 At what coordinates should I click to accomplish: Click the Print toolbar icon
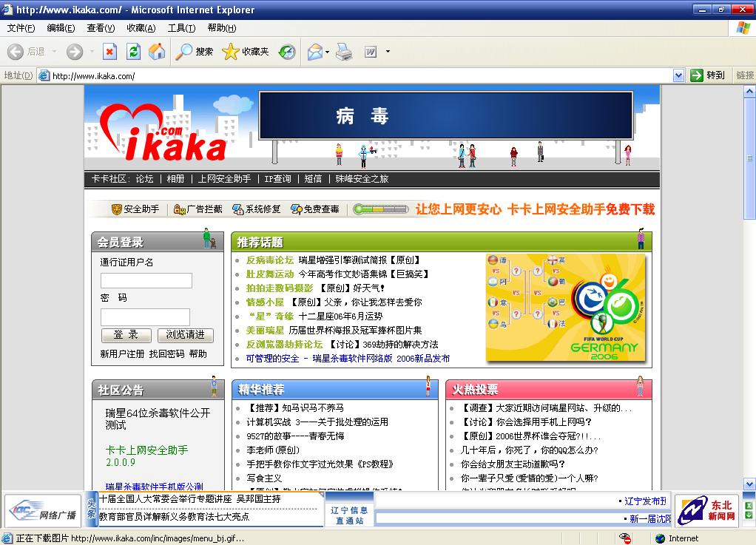tap(344, 52)
